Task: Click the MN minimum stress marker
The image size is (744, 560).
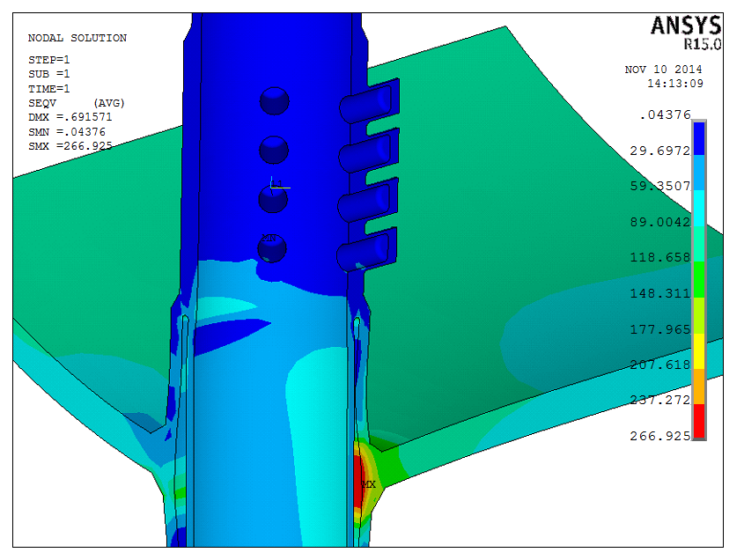Action: [269, 239]
